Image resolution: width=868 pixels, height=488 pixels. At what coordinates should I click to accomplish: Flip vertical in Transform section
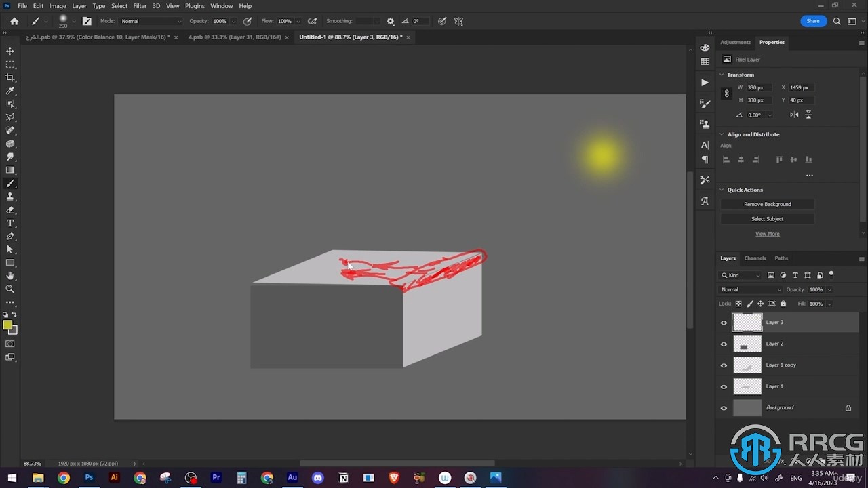coord(809,115)
